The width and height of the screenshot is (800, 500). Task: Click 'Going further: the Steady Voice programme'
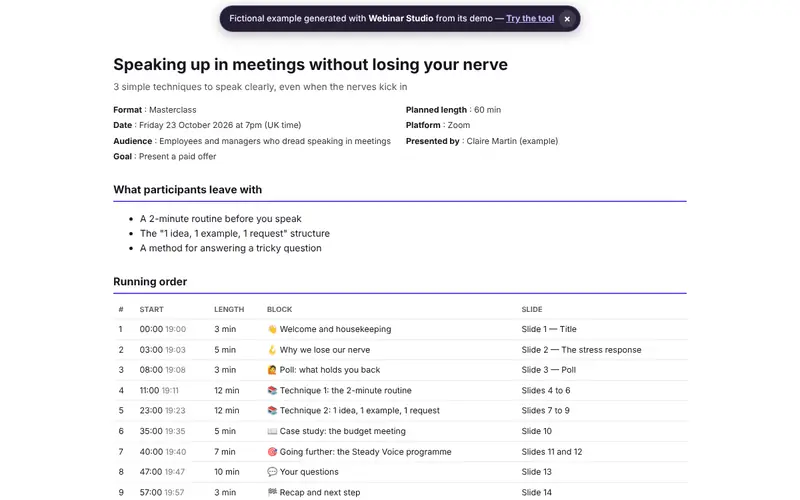coord(365,452)
